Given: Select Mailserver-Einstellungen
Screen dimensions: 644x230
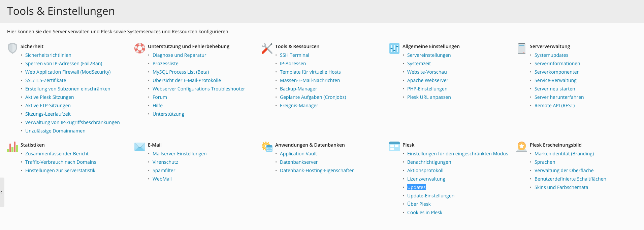Looking at the screenshot, I should (180, 154).
